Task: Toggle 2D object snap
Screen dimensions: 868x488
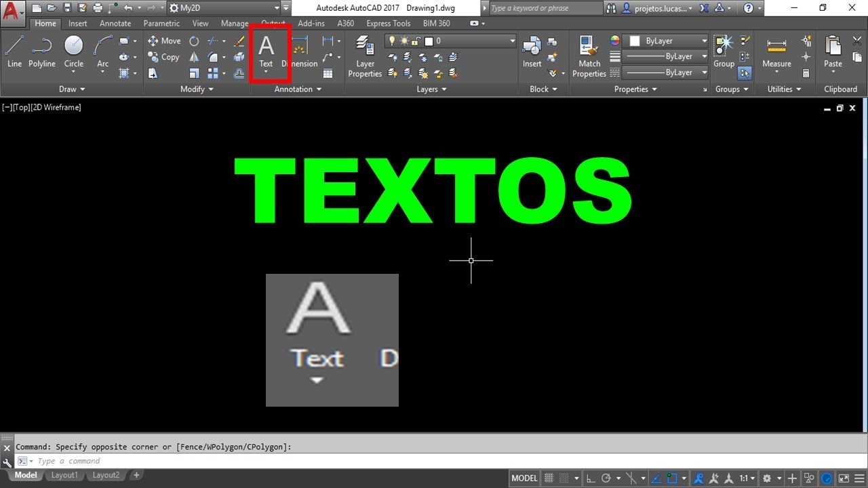Action: [673, 478]
